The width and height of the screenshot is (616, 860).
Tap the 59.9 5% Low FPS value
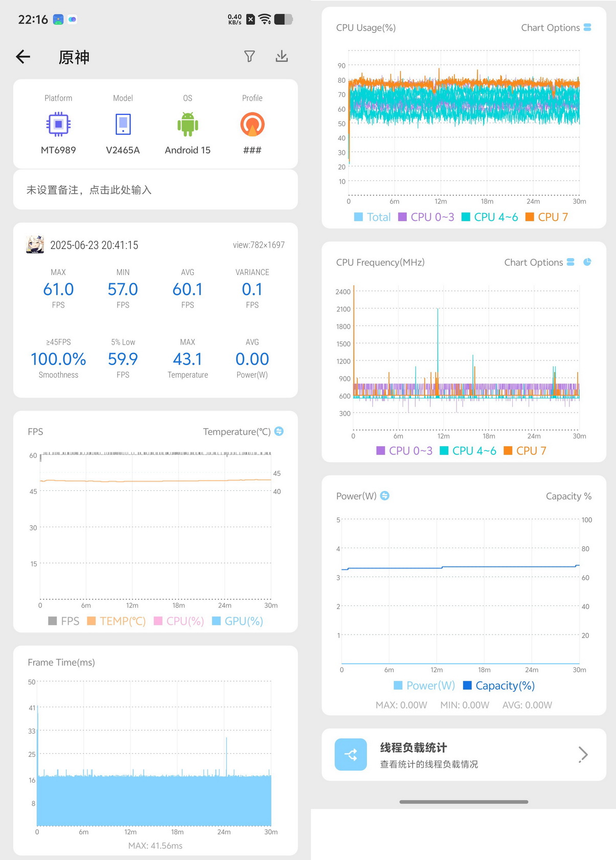pos(123,359)
